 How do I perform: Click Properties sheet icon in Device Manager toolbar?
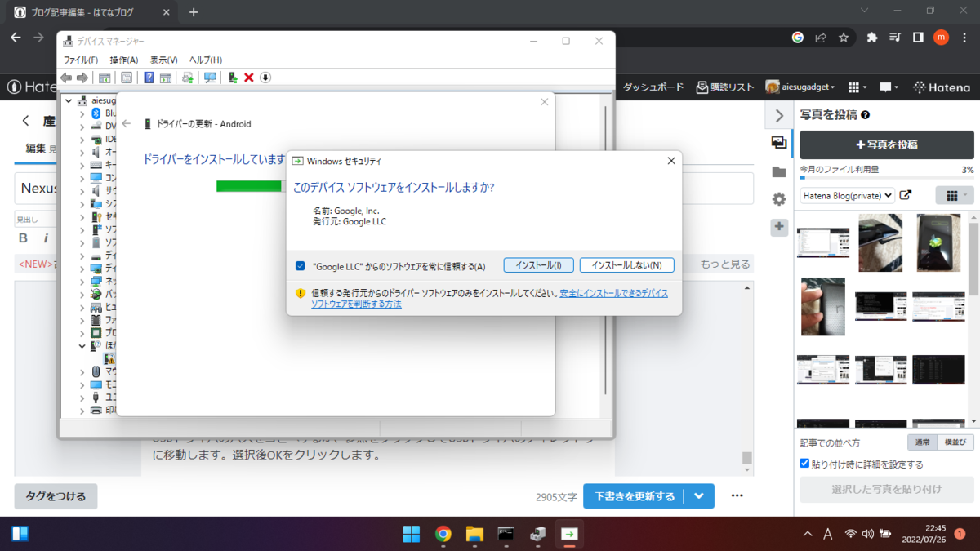(127, 78)
